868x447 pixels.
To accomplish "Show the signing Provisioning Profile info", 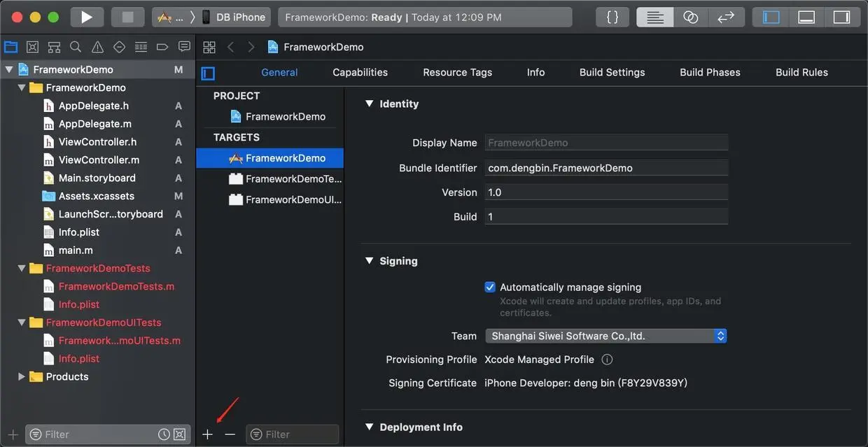I will (607, 360).
